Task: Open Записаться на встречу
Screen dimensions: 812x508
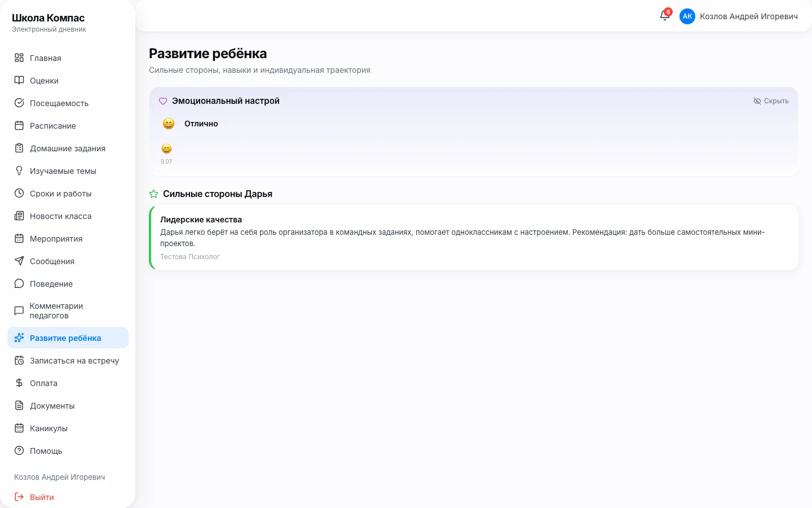Action: click(x=68, y=360)
